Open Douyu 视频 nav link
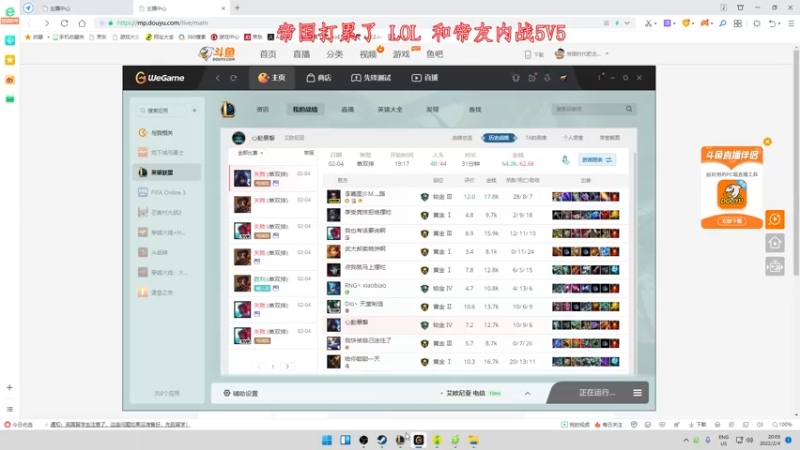800x450 pixels. 368,54
